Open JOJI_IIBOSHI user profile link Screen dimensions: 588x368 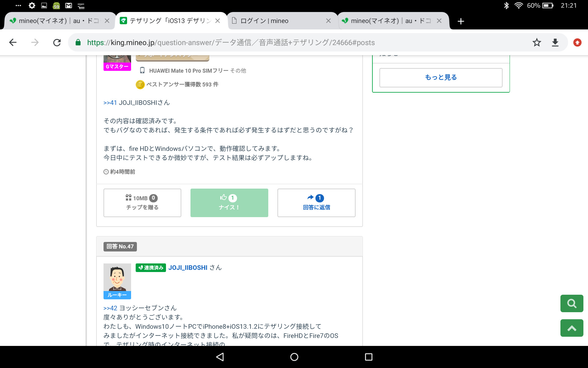(x=188, y=268)
